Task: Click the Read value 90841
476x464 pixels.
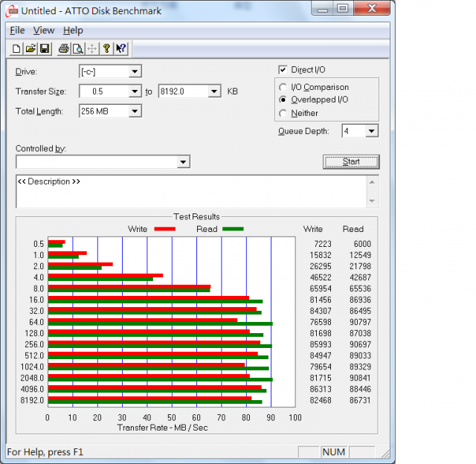Action: (x=360, y=378)
